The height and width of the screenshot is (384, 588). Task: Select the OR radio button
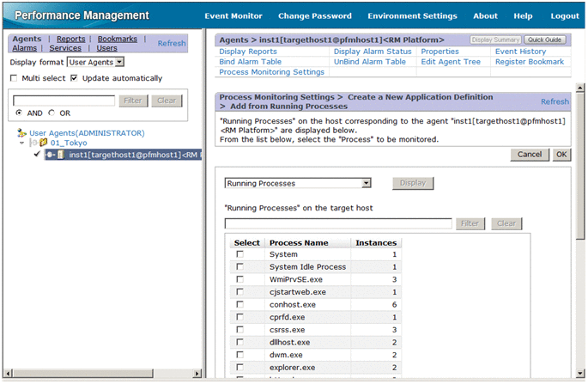click(x=52, y=113)
